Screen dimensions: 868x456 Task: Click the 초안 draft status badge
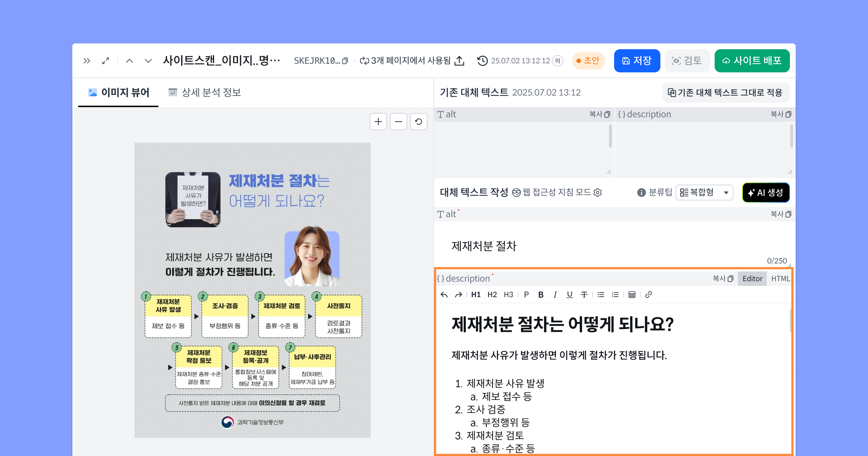pyautogui.click(x=589, y=61)
